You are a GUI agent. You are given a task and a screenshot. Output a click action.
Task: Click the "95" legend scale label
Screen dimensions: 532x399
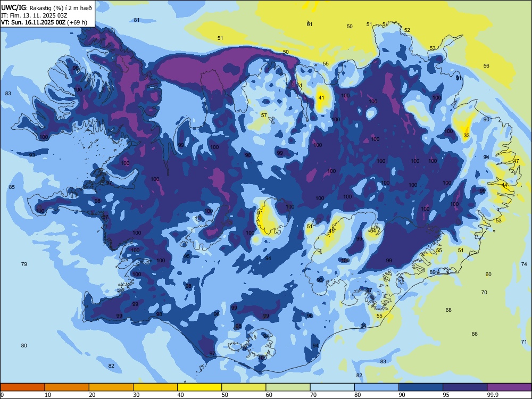[446, 395]
